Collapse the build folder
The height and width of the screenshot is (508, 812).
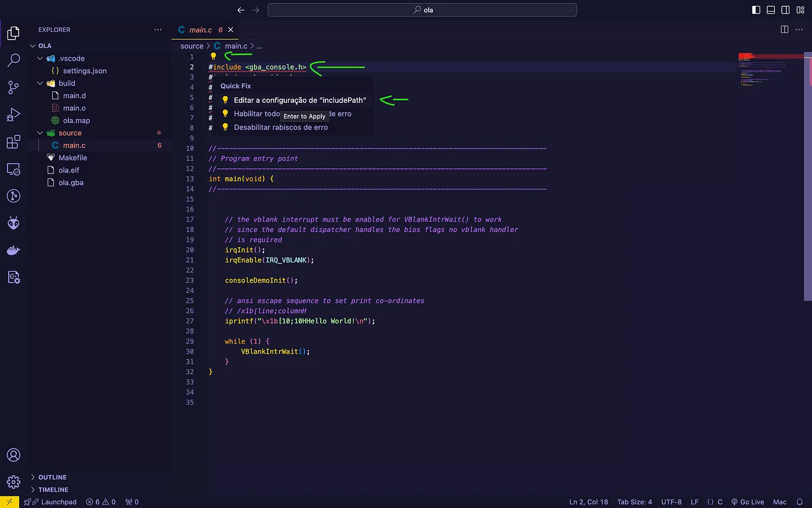click(40, 84)
